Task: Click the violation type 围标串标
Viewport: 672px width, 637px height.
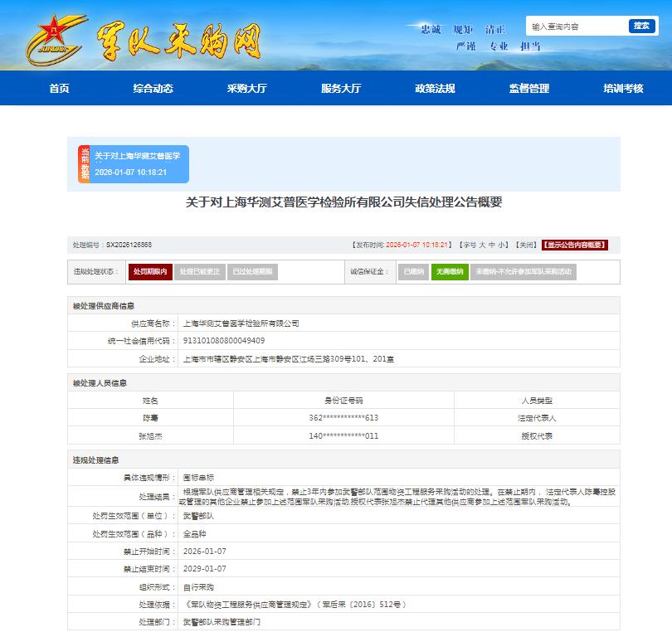Action: click(x=198, y=478)
